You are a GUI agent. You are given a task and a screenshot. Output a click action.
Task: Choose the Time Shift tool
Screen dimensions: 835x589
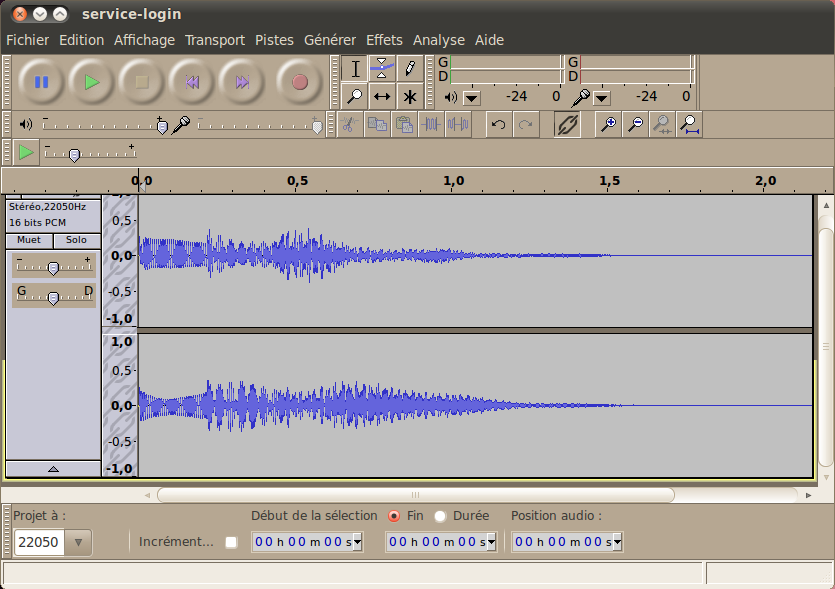click(382, 97)
